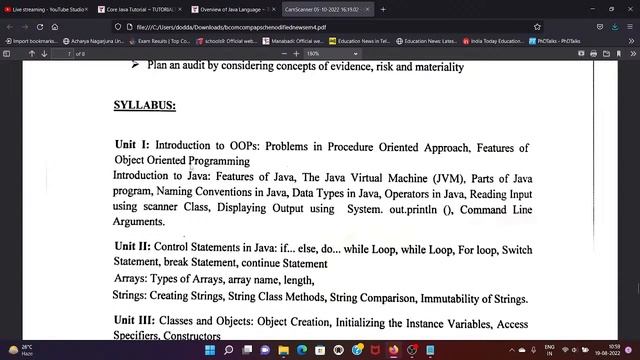
Task: Open Exam Results Top Co... bookmark
Action: pyautogui.click(x=160, y=41)
